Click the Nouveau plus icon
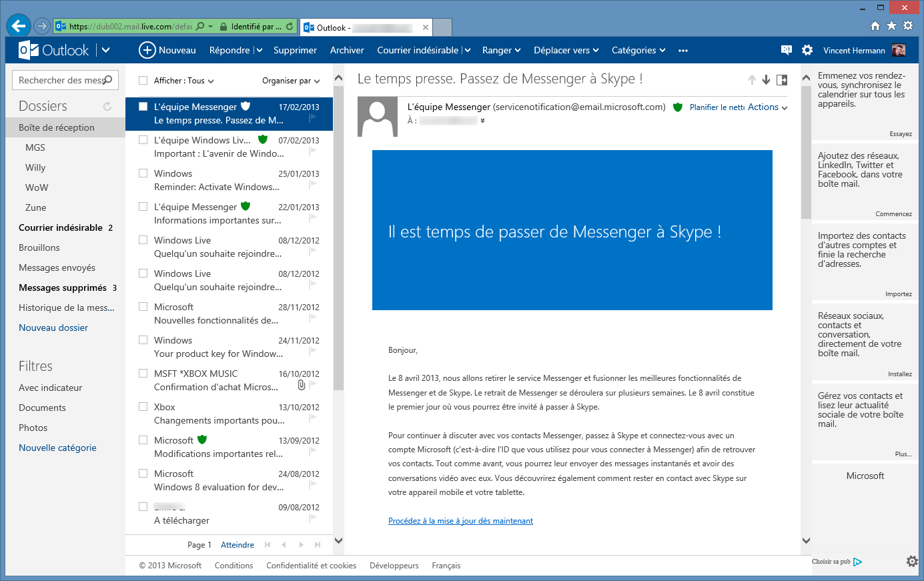The width and height of the screenshot is (924, 581). [x=147, y=50]
